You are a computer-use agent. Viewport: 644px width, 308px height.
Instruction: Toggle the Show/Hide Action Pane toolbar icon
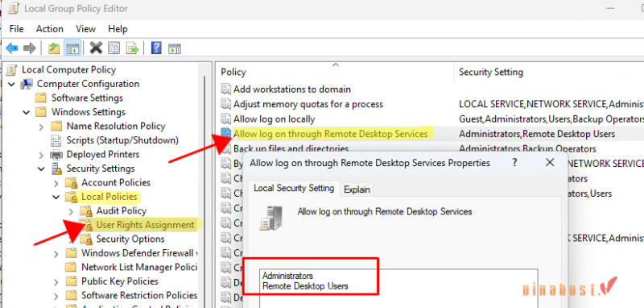[175, 48]
